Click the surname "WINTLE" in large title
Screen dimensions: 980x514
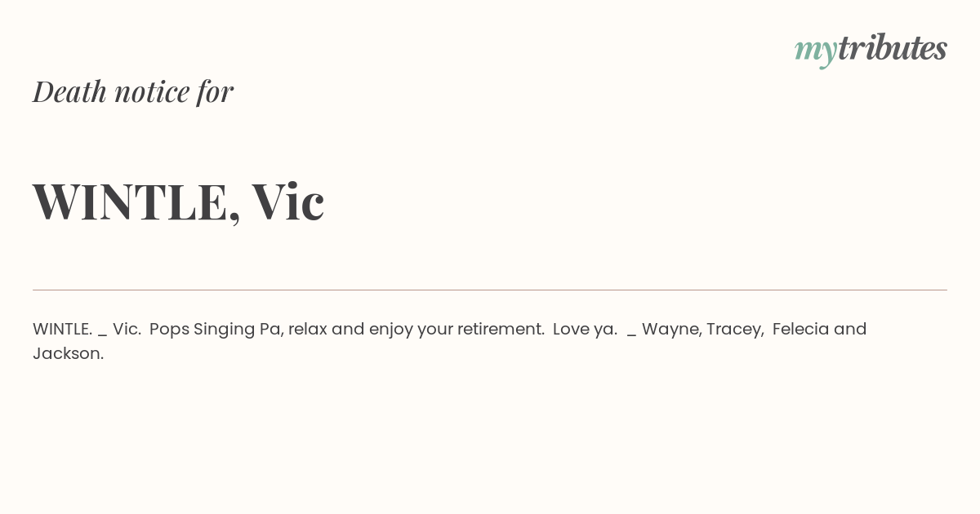point(131,202)
